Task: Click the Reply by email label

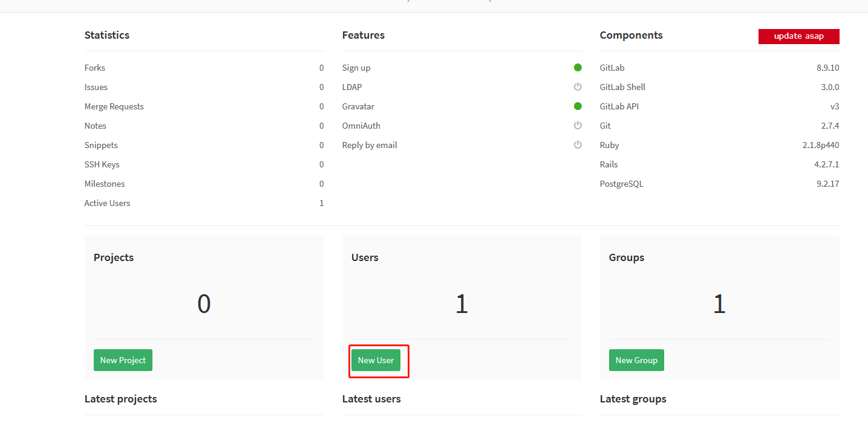Action: point(370,145)
